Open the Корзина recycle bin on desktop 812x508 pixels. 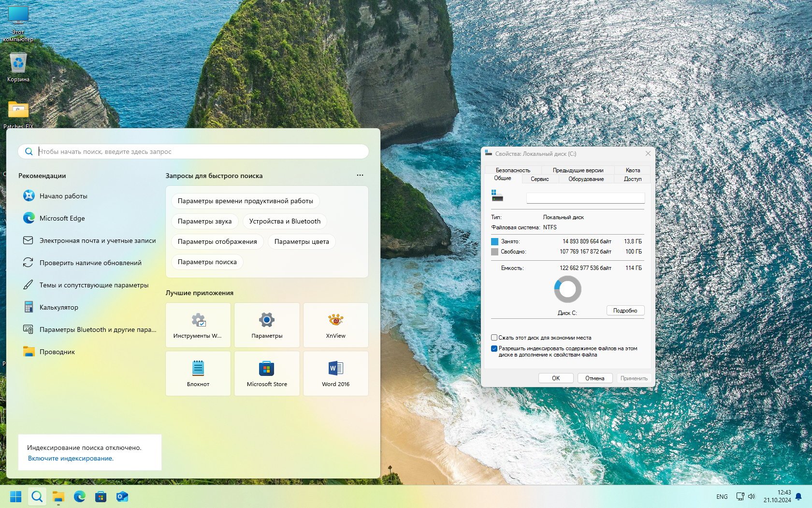18,68
